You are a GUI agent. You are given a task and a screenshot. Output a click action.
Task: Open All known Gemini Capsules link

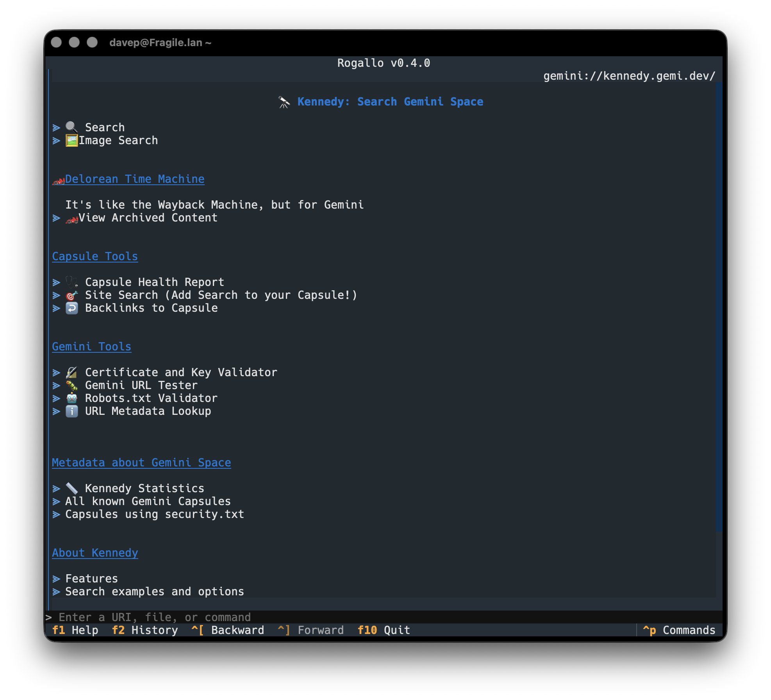pyautogui.click(x=148, y=501)
